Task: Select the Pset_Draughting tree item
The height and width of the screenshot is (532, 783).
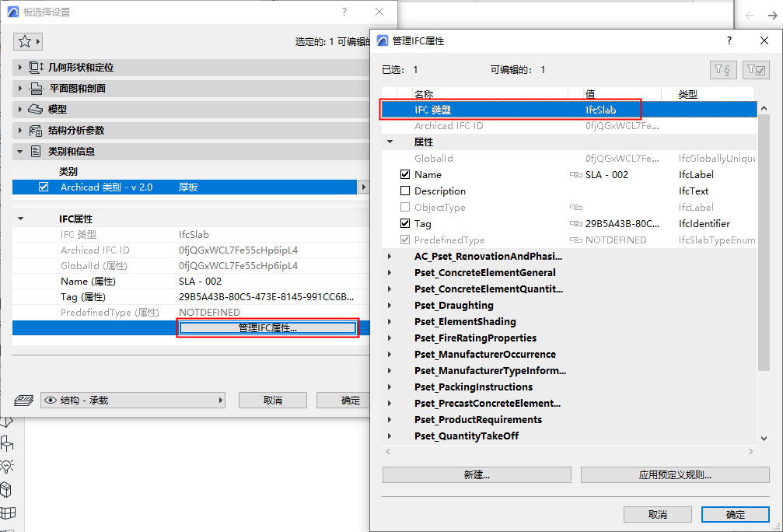Action: pos(454,305)
